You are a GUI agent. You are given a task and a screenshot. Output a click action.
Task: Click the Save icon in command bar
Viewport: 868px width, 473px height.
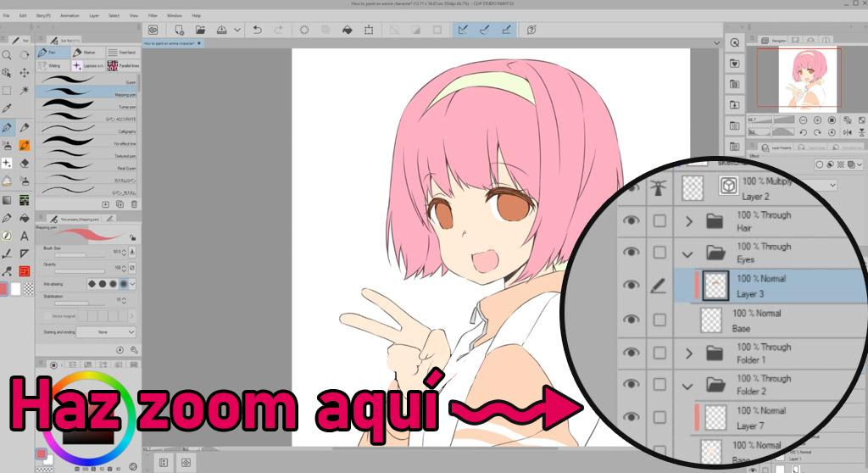(x=221, y=30)
